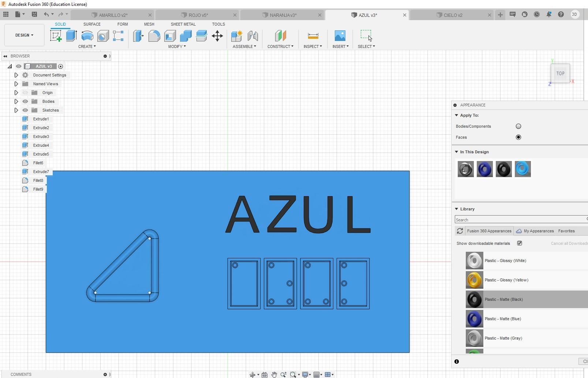Open My Appearances library
The width and height of the screenshot is (588, 378).
point(535,231)
